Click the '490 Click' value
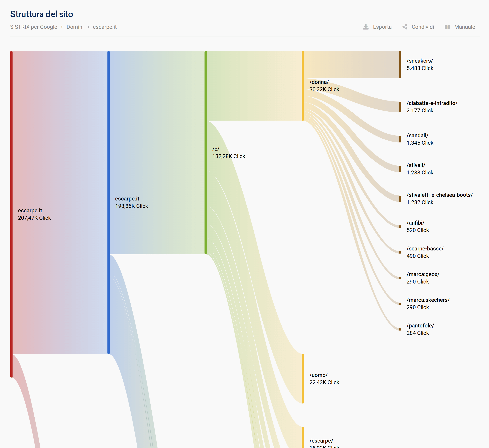This screenshot has height=448, width=489. click(x=418, y=256)
